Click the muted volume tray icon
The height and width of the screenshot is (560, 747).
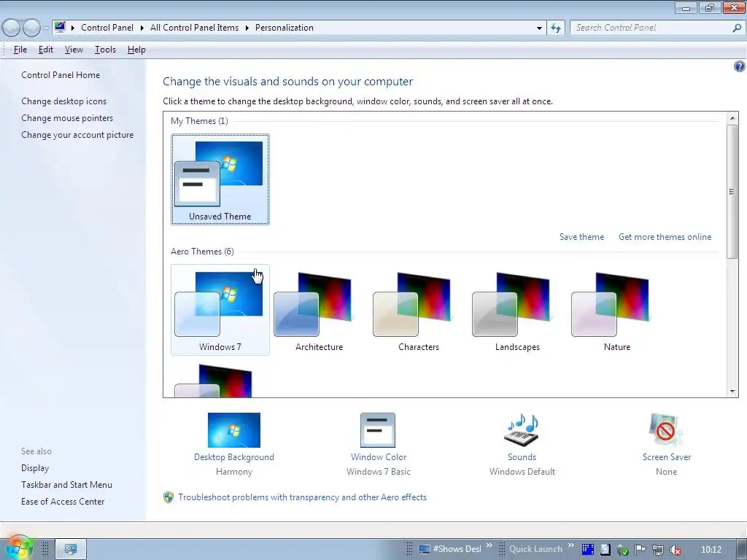click(x=676, y=550)
